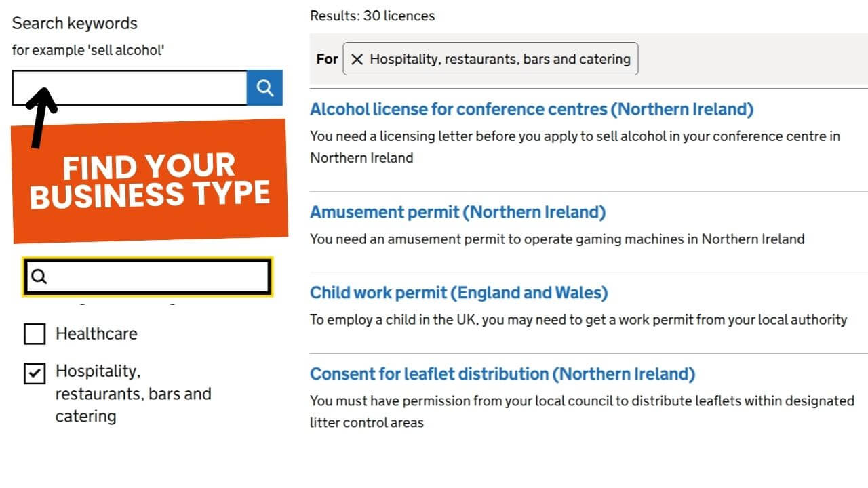Viewport: 868px width, 488px height.
Task: Click the 'for example sell alcohol' hint text
Action: (x=88, y=50)
